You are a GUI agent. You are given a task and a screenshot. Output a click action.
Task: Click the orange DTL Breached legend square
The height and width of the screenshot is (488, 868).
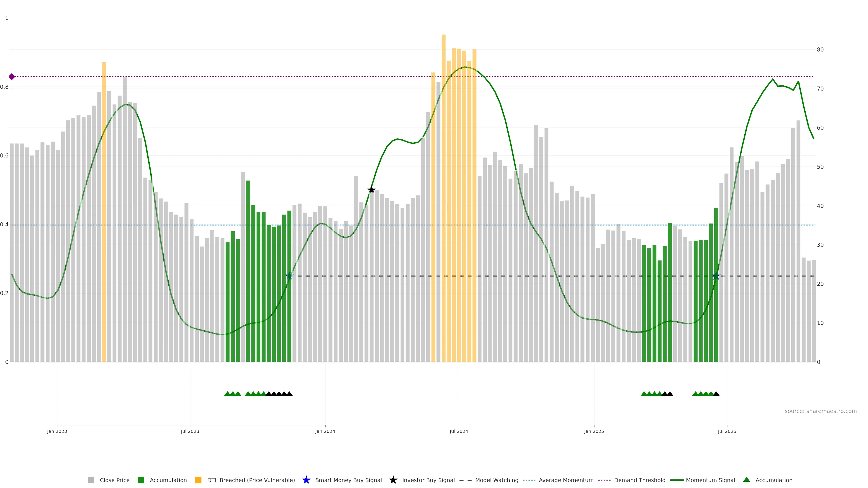(198, 480)
